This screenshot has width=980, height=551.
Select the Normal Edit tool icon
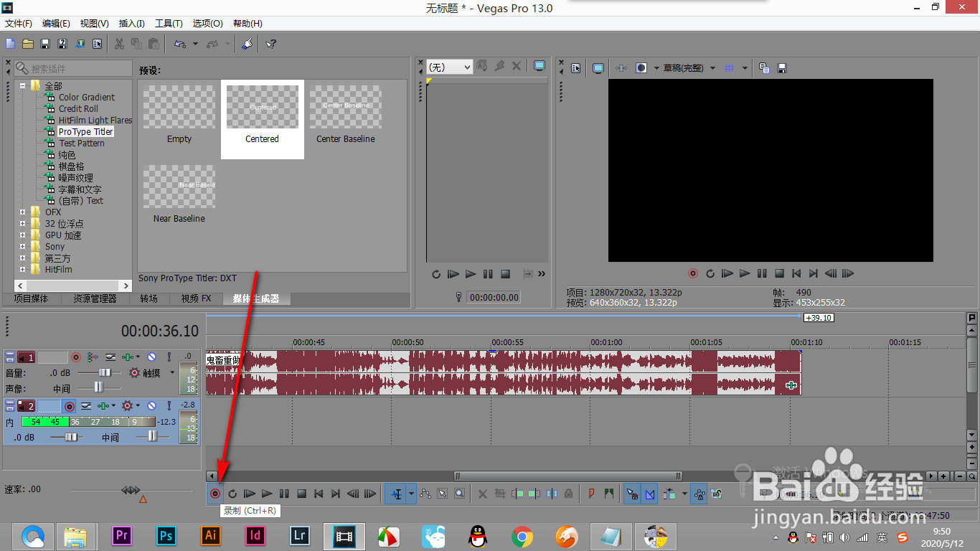coord(396,494)
